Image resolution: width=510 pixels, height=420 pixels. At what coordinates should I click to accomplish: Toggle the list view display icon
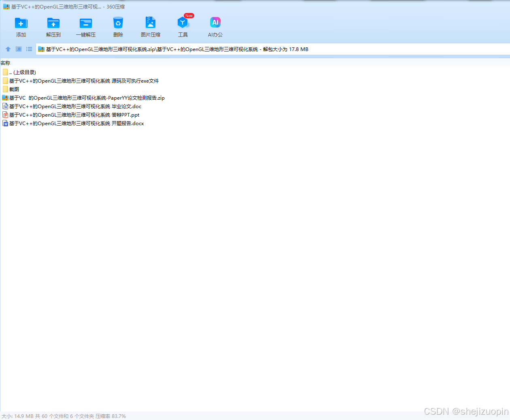pos(29,49)
